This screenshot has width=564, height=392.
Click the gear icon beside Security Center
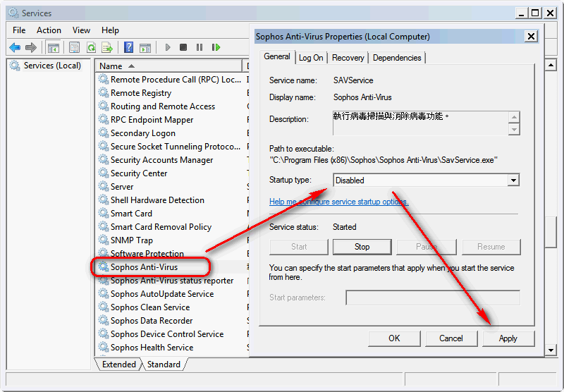click(104, 173)
